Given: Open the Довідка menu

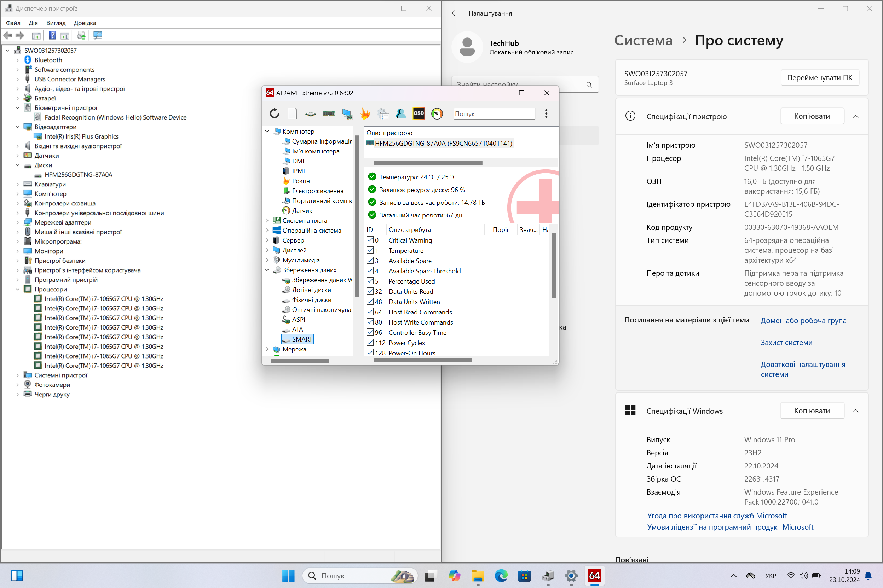Looking at the screenshot, I should point(85,23).
